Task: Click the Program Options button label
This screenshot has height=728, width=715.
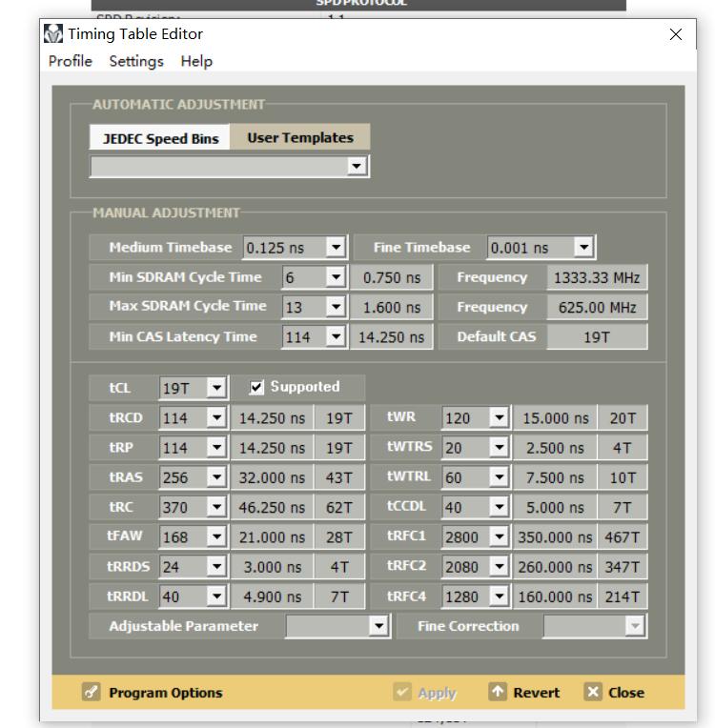Action: (x=166, y=693)
